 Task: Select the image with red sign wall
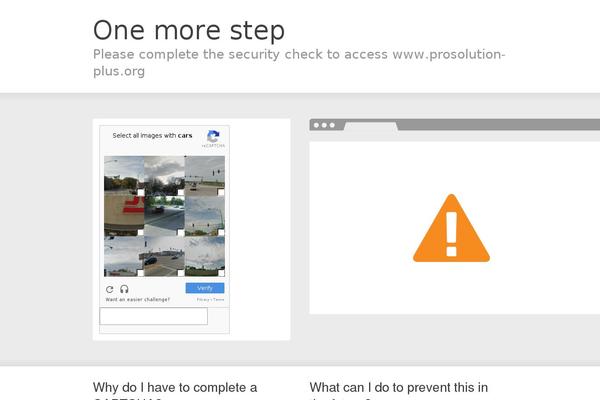[x=124, y=216]
